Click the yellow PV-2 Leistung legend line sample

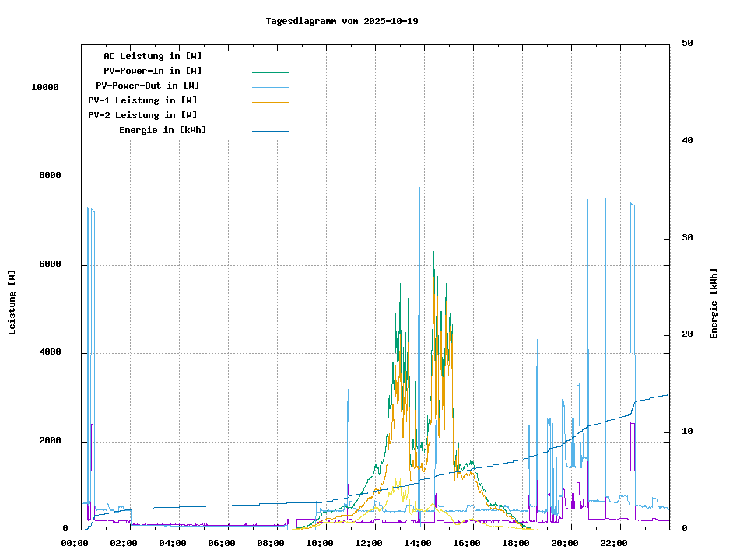tap(270, 117)
